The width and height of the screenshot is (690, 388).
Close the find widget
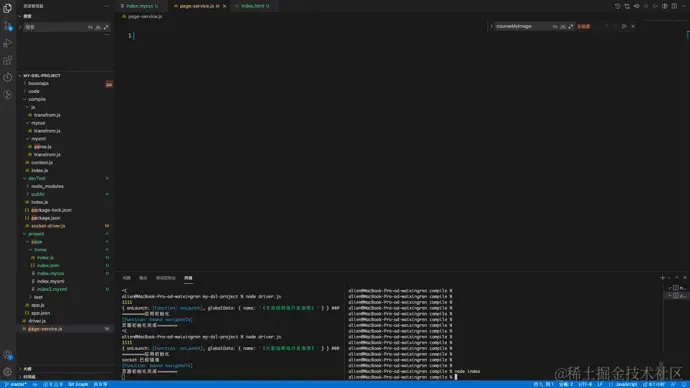pos(633,26)
